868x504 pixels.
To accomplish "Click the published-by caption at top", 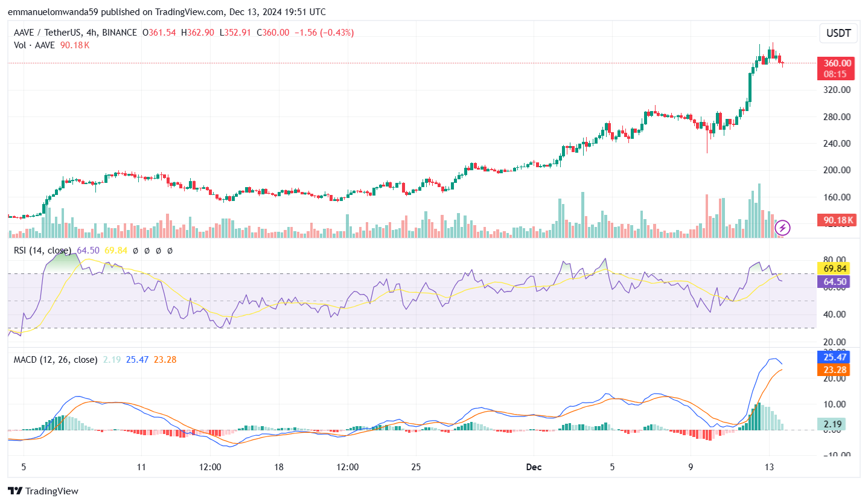I will tap(167, 12).
